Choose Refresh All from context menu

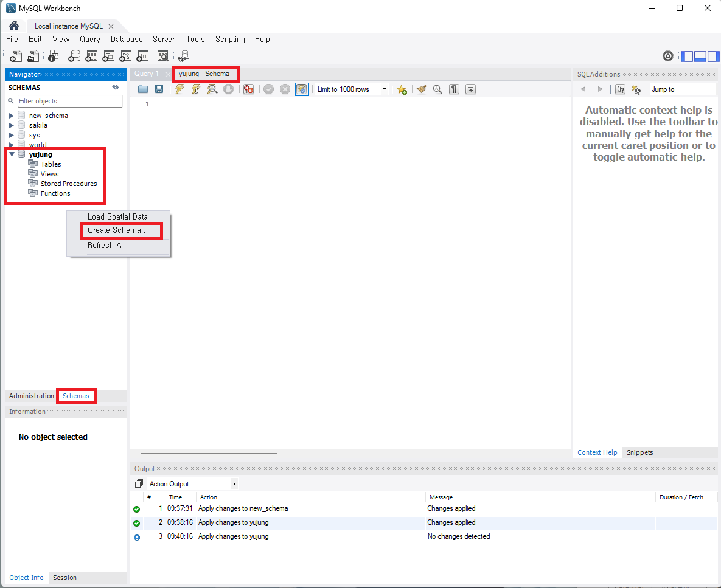[106, 245]
